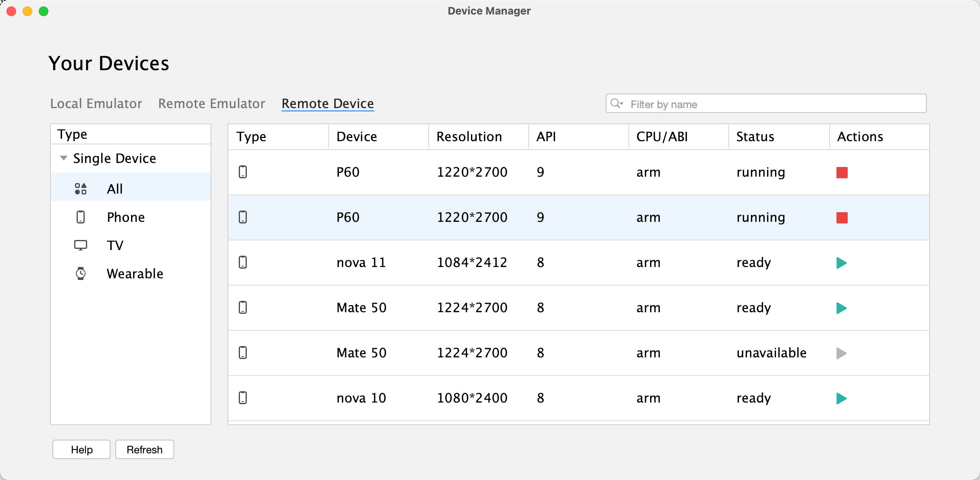Stop the P60 in the unhighlighted row

[842, 173]
